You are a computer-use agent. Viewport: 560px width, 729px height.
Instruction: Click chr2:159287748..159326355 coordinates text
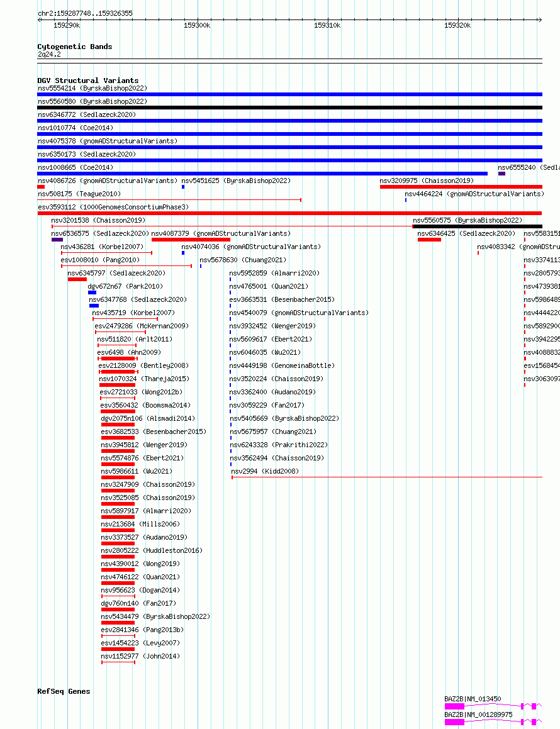click(85, 13)
